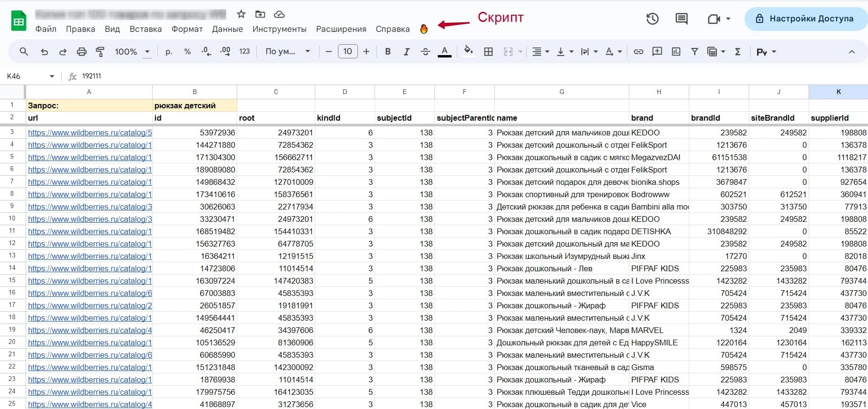
Task: Insert chart using toolbar icon
Action: (676, 52)
